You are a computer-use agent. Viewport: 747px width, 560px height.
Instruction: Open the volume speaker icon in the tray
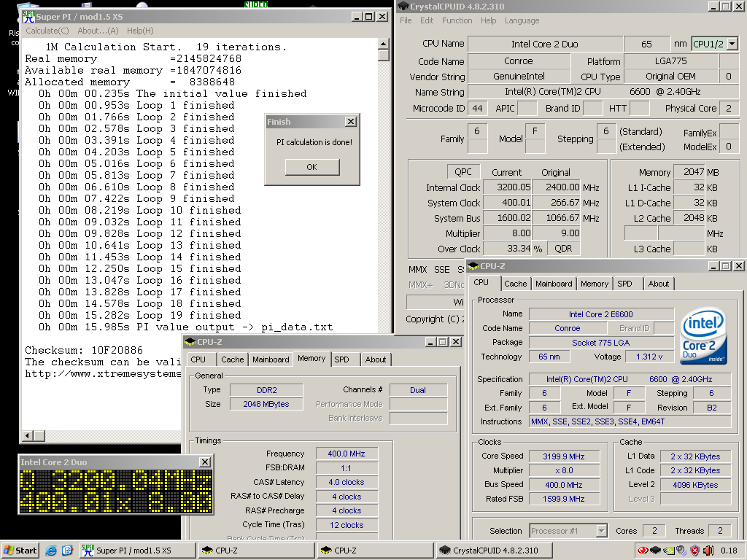coord(708,551)
